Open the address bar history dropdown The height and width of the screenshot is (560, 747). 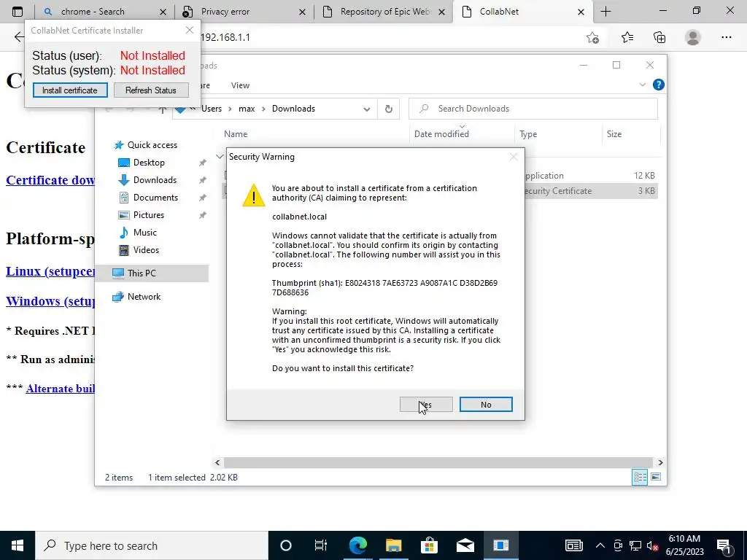pos(366,109)
